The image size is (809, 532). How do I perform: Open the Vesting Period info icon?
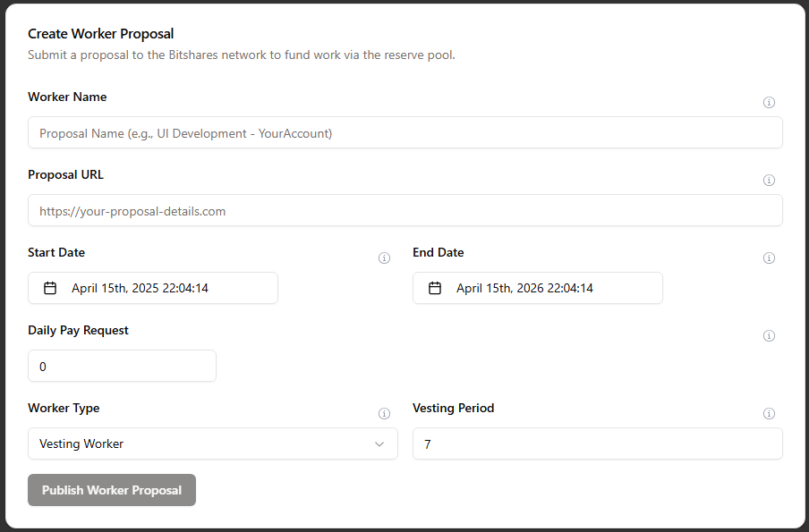pos(769,413)
